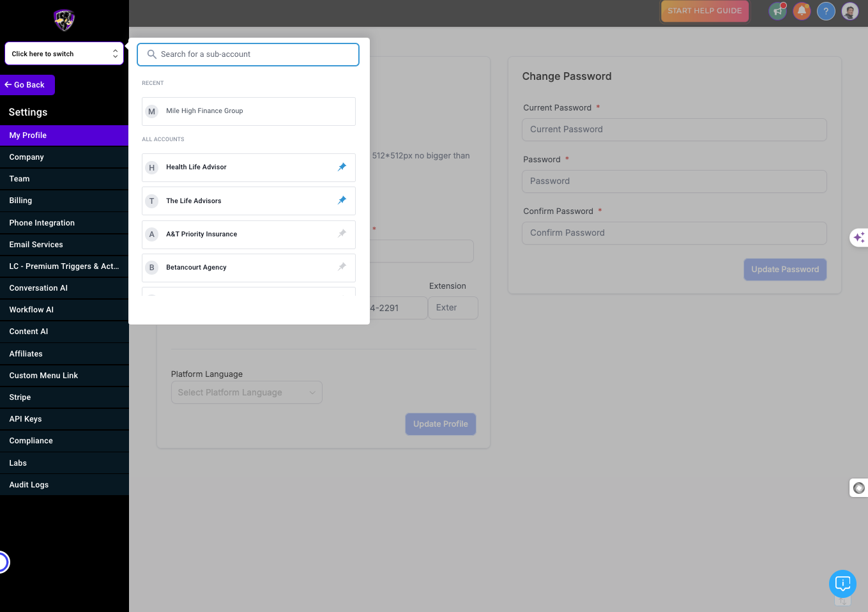
Task: Click the announcements megaphone icon
Action: [777, 11]
